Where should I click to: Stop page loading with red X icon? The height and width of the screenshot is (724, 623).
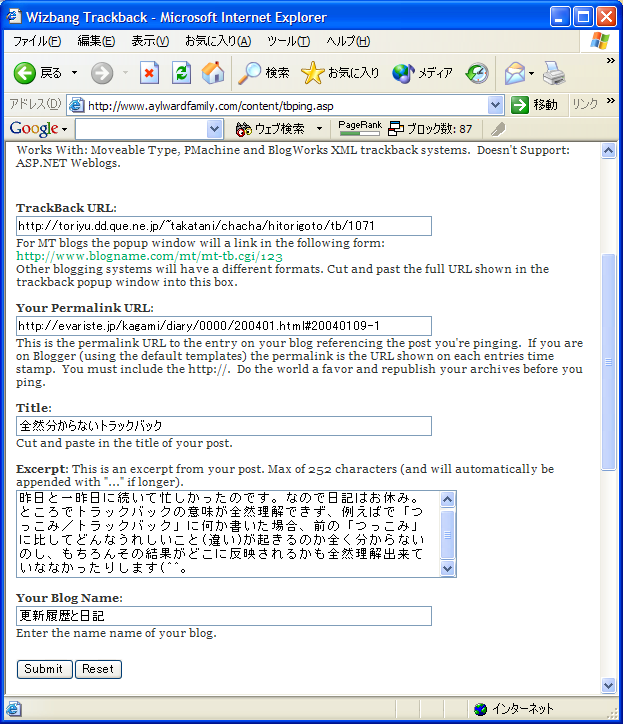click(149, 73)
